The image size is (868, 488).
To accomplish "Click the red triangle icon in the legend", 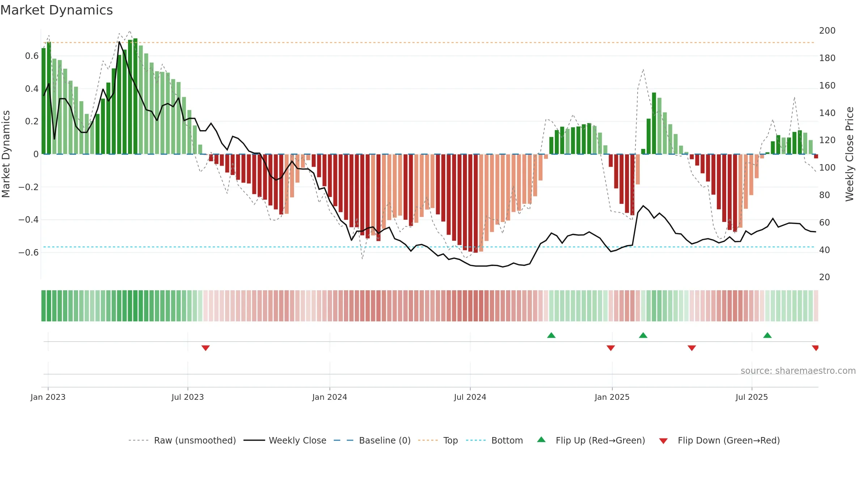I will click(x=663, y=441).
